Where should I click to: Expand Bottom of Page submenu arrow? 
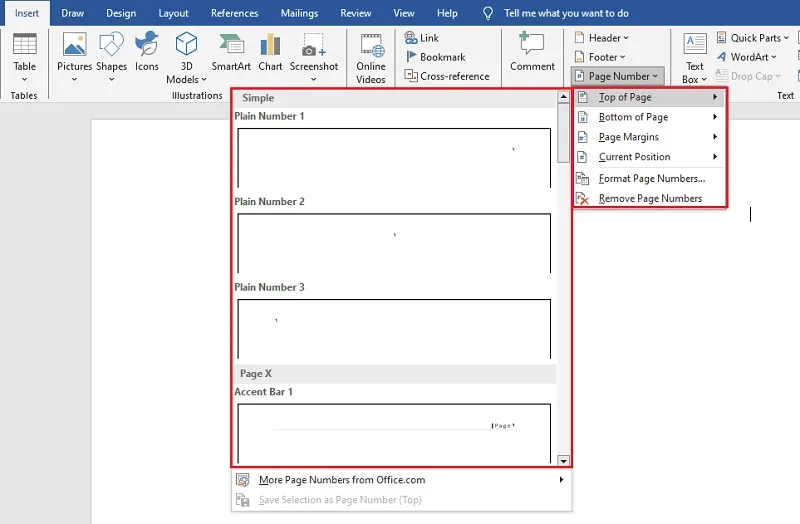pyautogui.click(x=715, y=117)
